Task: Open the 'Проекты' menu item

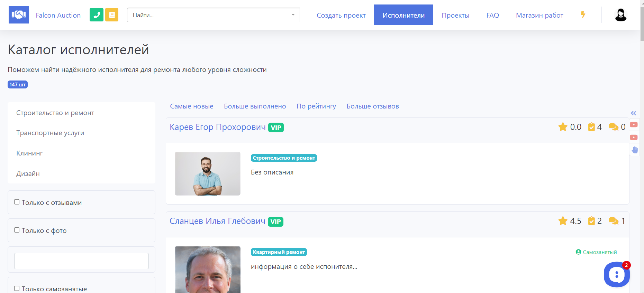Action: click(455, 15)
